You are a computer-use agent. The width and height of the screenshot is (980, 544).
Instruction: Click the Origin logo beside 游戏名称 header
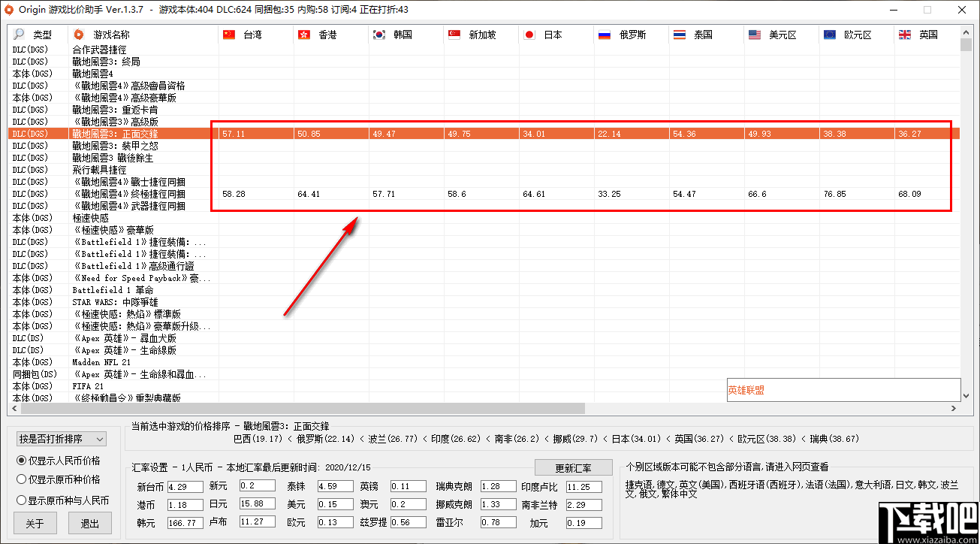[x=78, y=34]
